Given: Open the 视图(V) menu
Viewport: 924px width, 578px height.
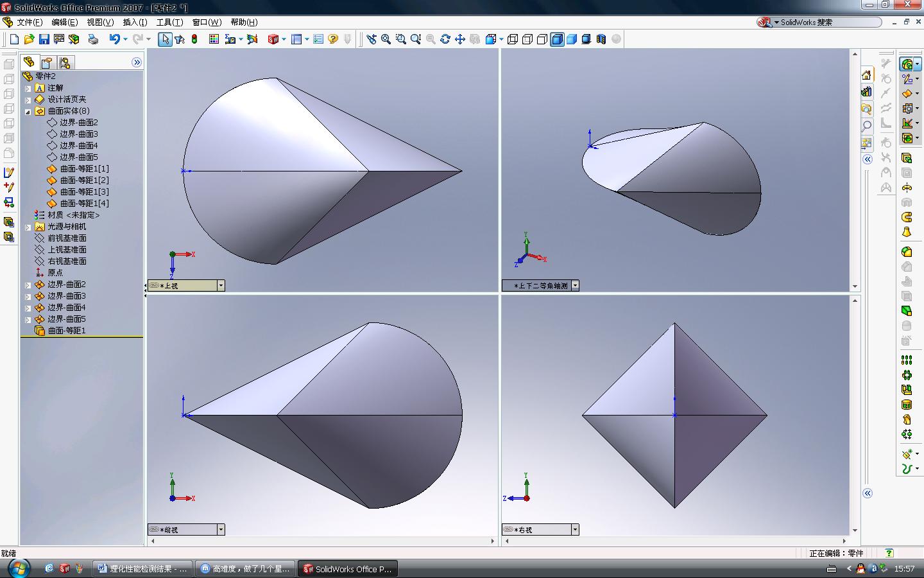Looking at the screenshot, I should click(x=100, y=22).
